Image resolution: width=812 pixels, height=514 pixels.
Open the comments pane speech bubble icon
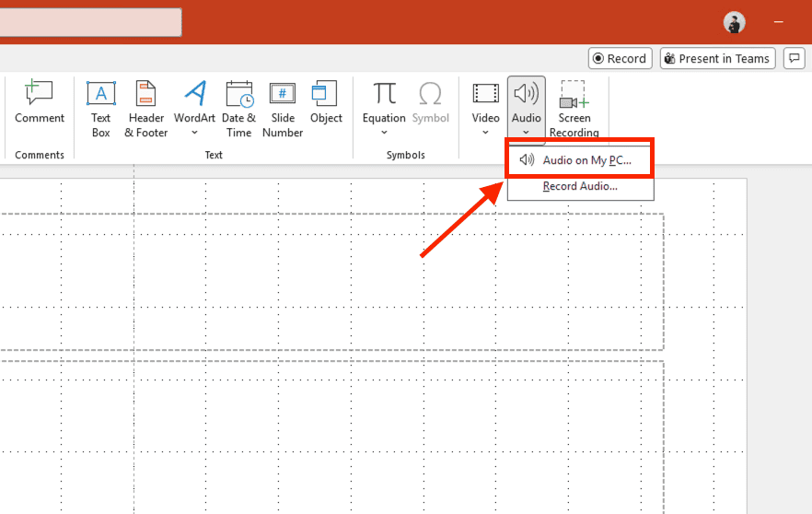click(795, 58)
